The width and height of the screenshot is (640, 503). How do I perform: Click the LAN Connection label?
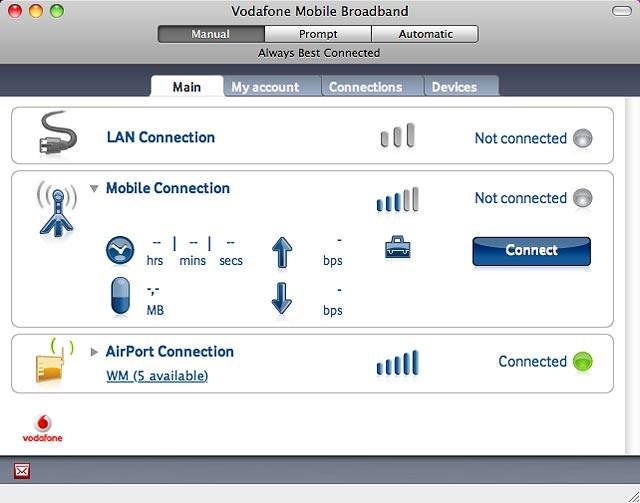tap(161, 138)
